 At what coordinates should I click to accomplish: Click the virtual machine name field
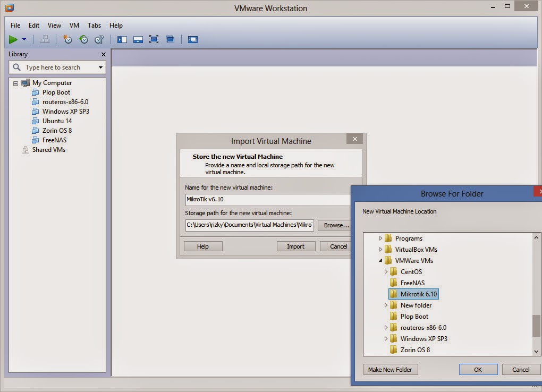tap(268, 200)
